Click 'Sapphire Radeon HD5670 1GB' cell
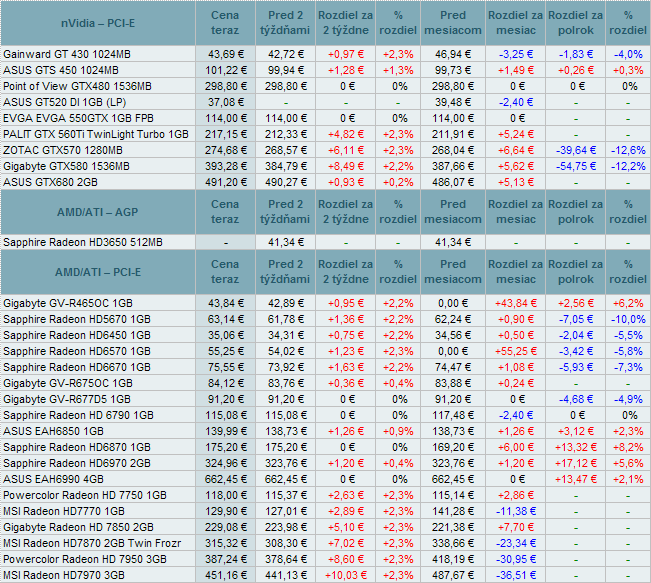Viewport: 651px width, 583px height. tap(77, 319)
